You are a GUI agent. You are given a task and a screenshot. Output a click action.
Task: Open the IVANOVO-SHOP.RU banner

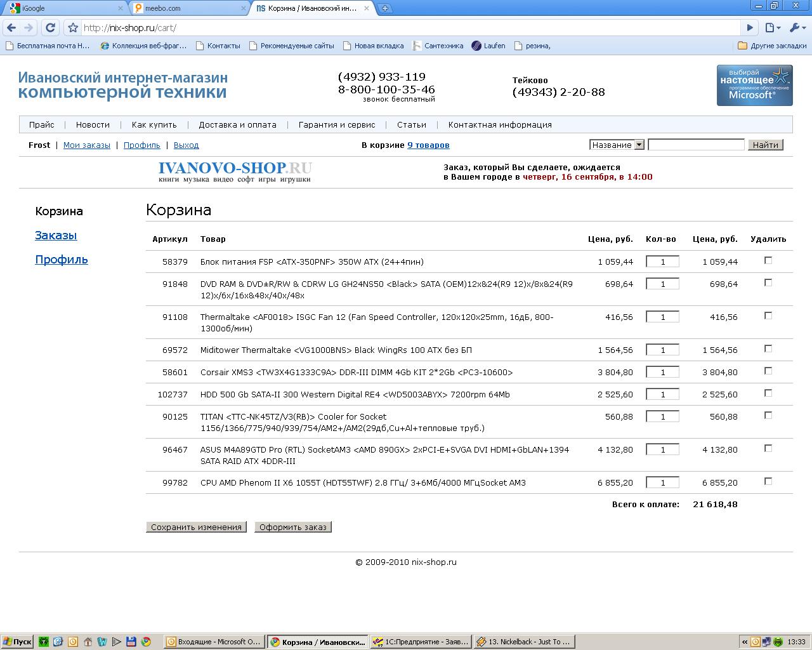point(235,171)
